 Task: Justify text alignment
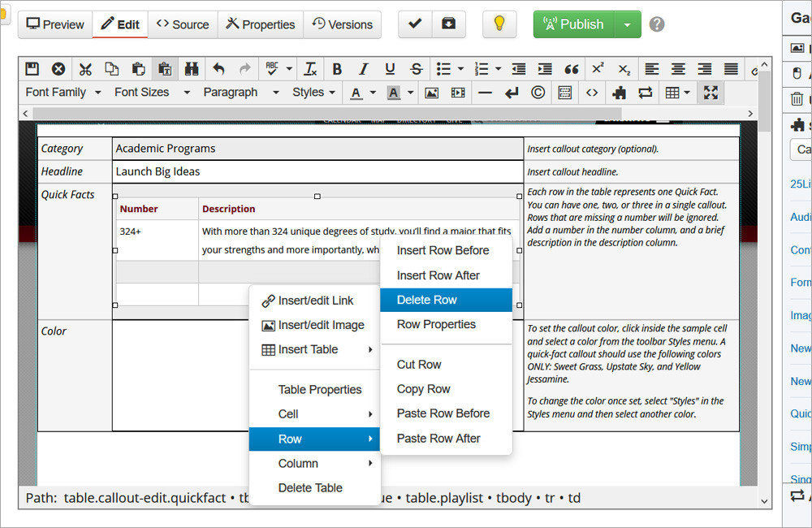pyautogui.click(x=732, y=69)
